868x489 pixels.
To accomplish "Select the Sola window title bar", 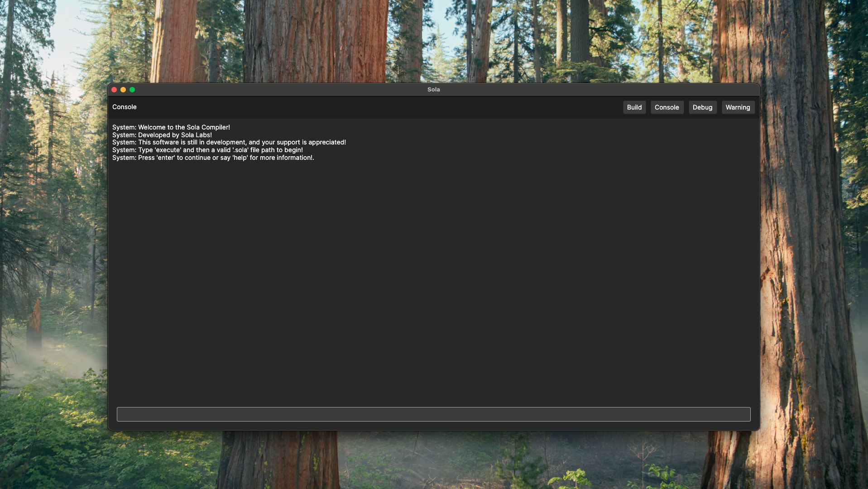I will tap(433, 89).
